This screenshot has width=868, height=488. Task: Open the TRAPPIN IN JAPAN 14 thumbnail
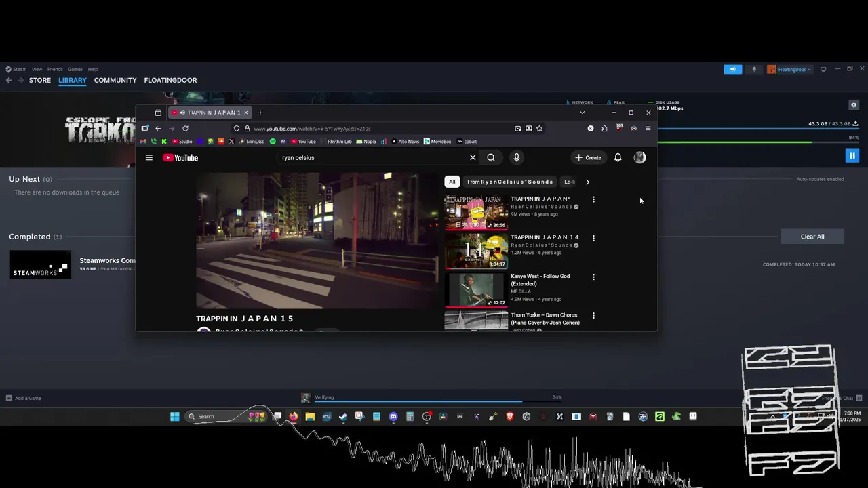tap(476, 250)
